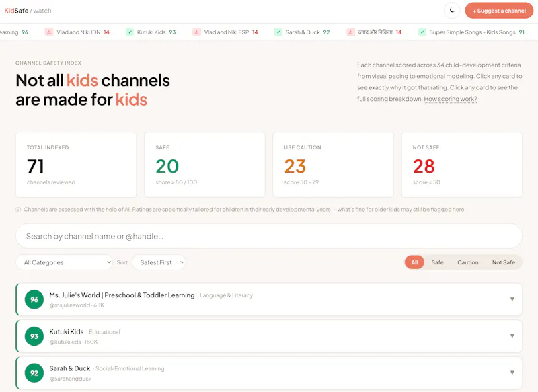Open Vlad and Niki ESP ticker entry
This screenshot has height=392, width=538.
pos(225,32)
